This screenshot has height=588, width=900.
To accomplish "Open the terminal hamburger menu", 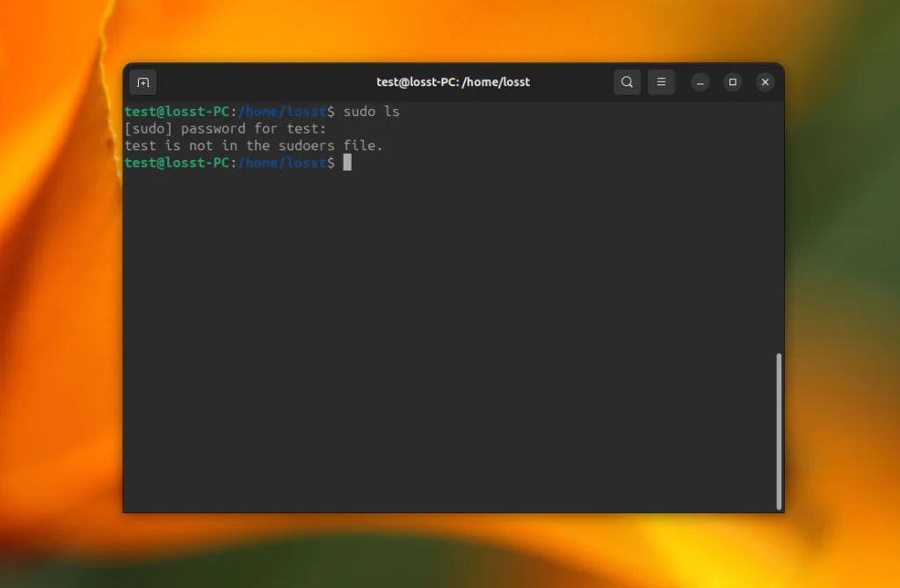I will point(661,82).
